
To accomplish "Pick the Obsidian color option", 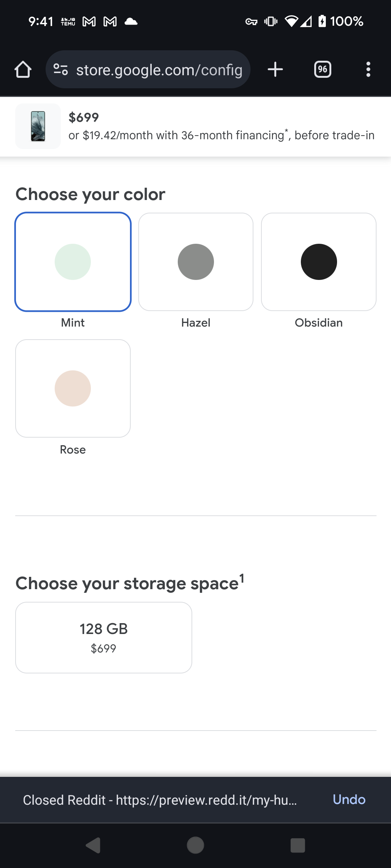I will [319, 262].
